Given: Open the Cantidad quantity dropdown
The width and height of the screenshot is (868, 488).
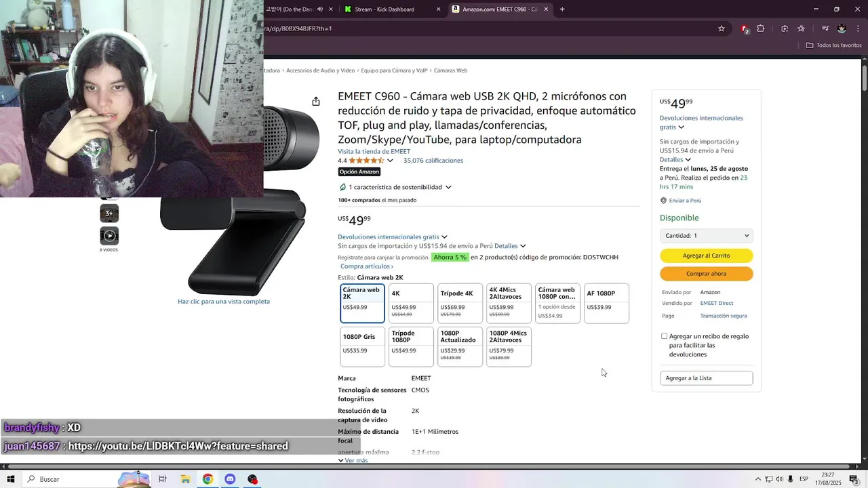Looking at the screenshot, I should (x=707, y=236).
